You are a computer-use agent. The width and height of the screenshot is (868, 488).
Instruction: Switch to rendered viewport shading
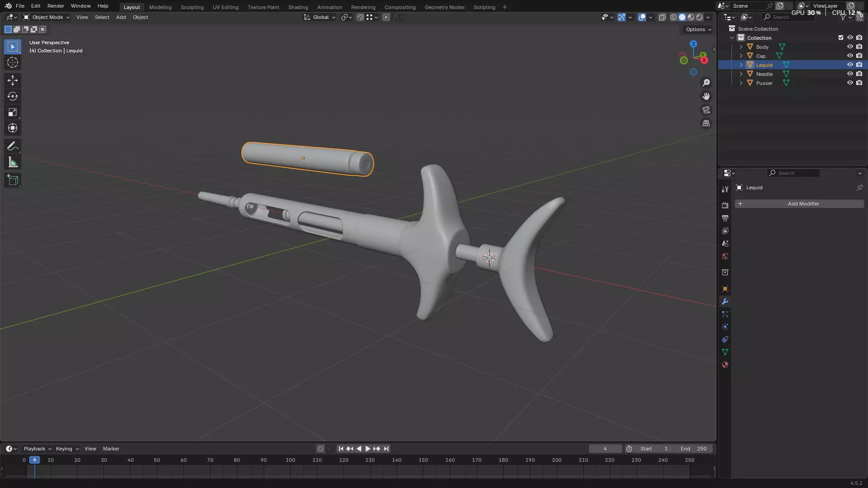coord(699,17)
